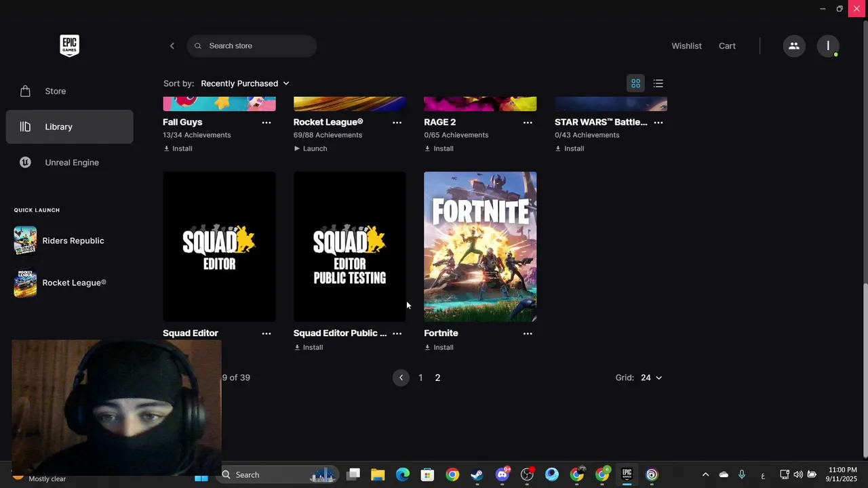Open the Windows Start button
868x488 pixels.
click(201, 477)
